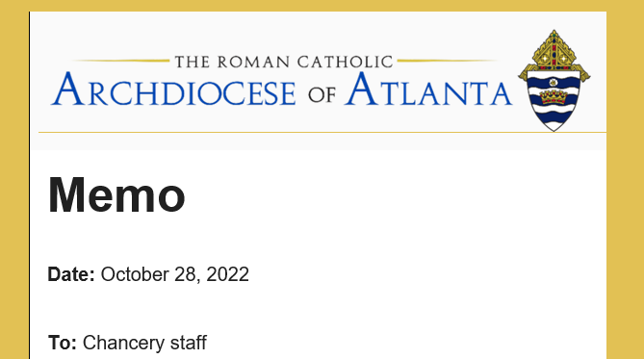Click the bold "To:" label

coord(62,343)
